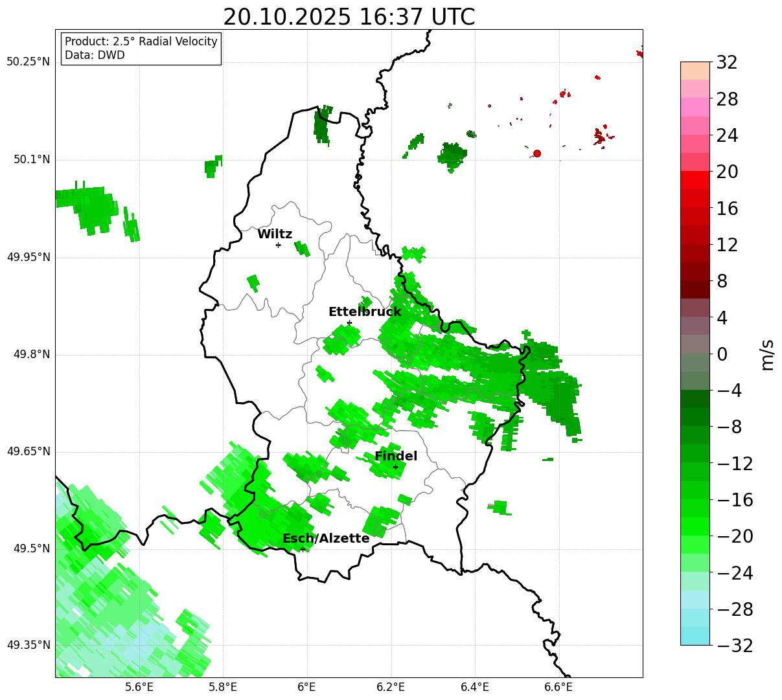
Task: Pick the cyan swatch at the colorbar bottom
Action: click(x=695, y=636)
